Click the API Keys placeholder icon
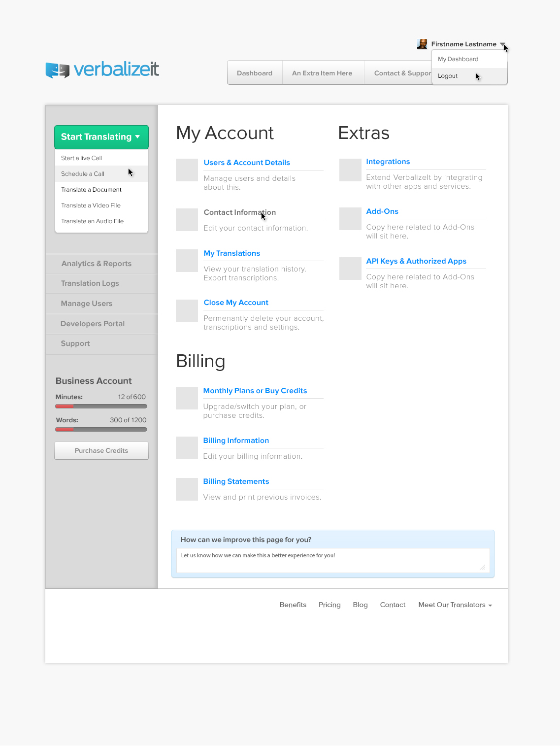 (x=350, y=269)
